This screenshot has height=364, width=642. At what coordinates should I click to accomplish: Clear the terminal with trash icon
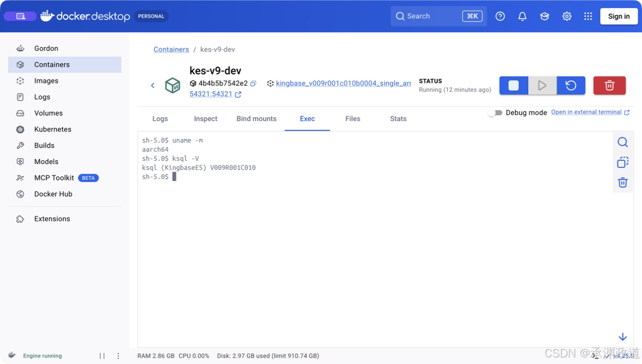click(x=623, y=183)
